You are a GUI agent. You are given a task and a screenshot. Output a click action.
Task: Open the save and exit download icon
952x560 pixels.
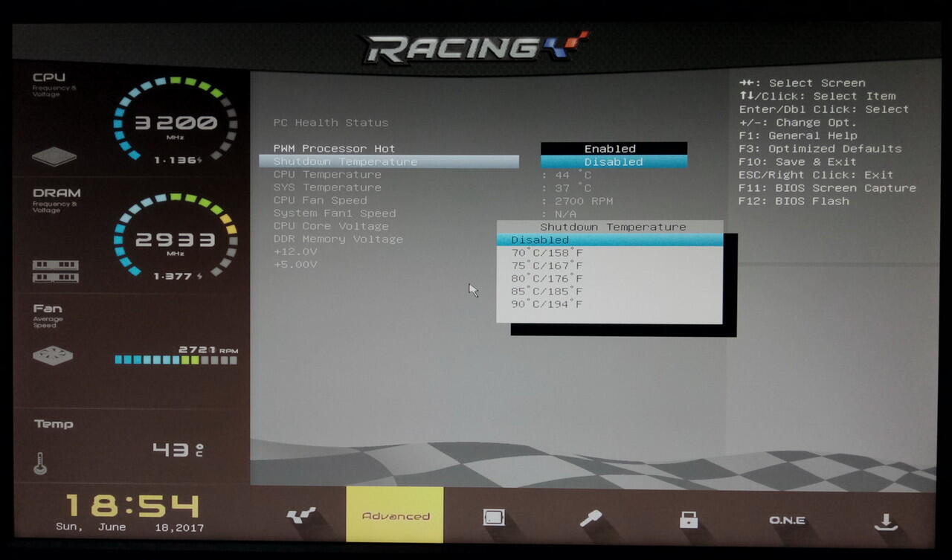pos(885,521)
